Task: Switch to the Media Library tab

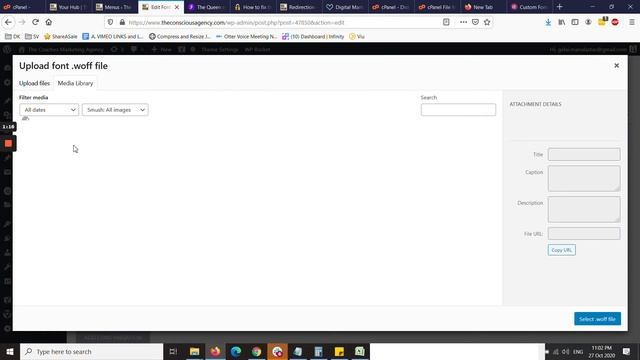Action: click(76, 83)
